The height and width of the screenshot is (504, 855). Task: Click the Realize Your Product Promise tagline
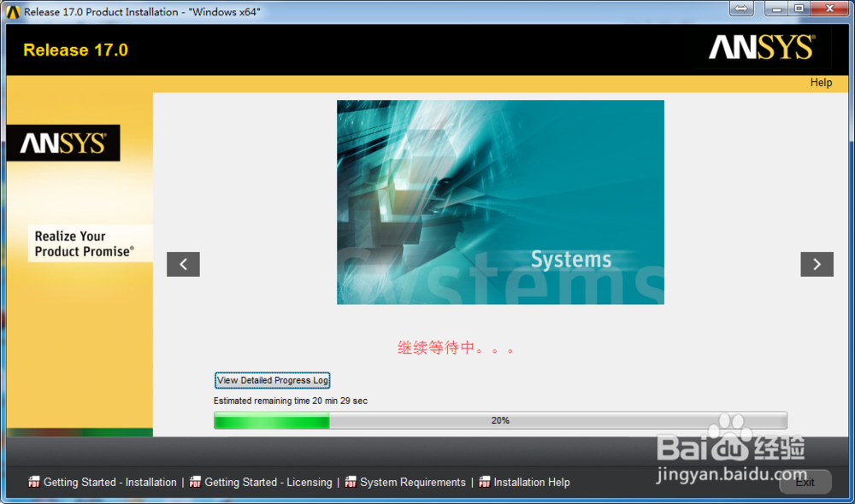coord(84,243)
